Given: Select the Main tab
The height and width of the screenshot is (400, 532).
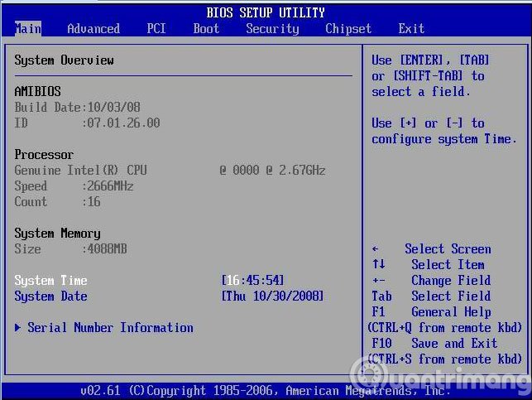Looking at the screenshot, I should pos(27,28).
